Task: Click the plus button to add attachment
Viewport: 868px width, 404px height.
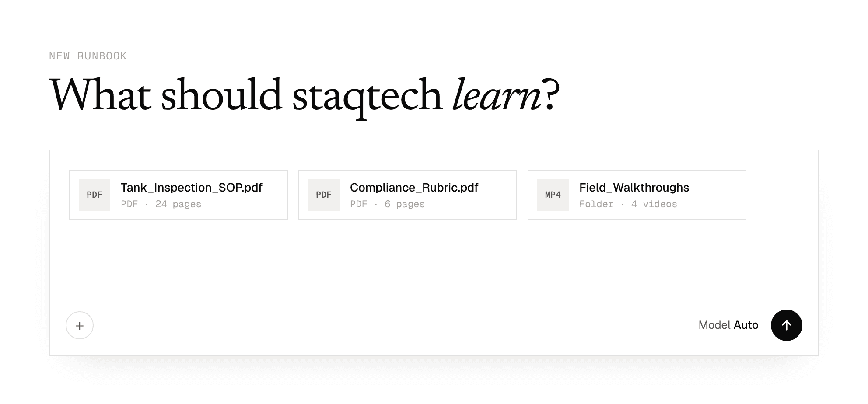Action: click(80, 325)
